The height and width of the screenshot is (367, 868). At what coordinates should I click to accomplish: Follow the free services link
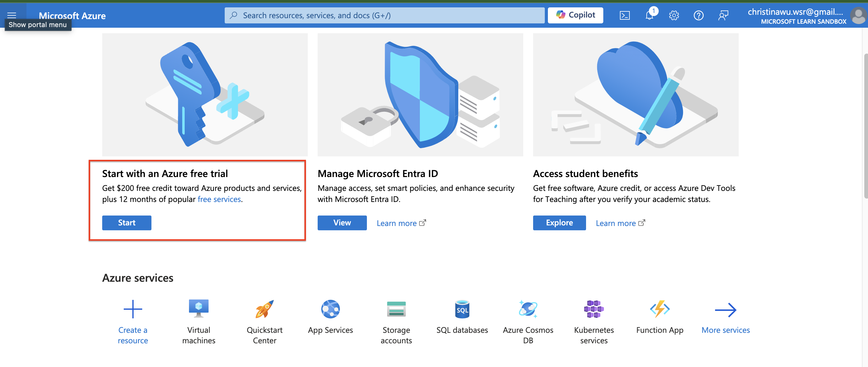pos(219,199)
